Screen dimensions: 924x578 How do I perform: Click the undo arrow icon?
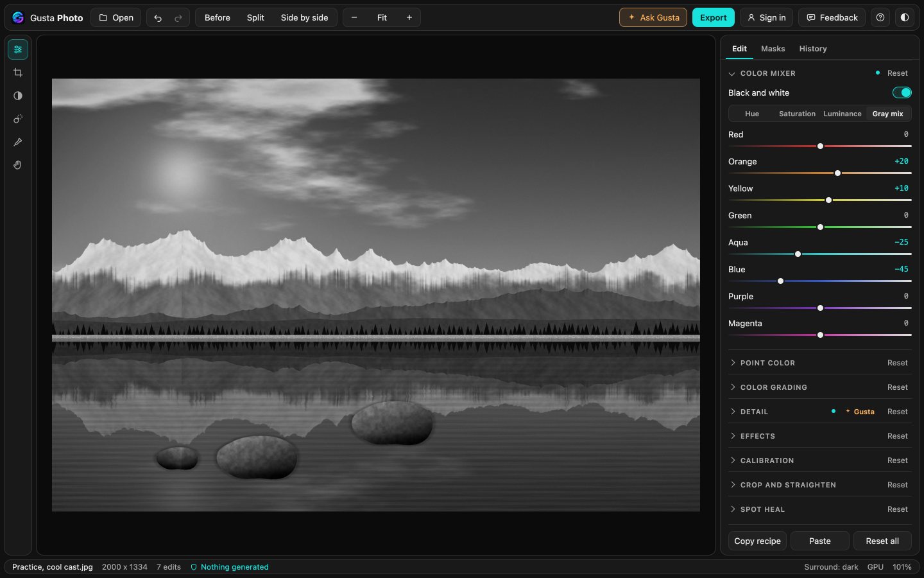pos(158,17)
